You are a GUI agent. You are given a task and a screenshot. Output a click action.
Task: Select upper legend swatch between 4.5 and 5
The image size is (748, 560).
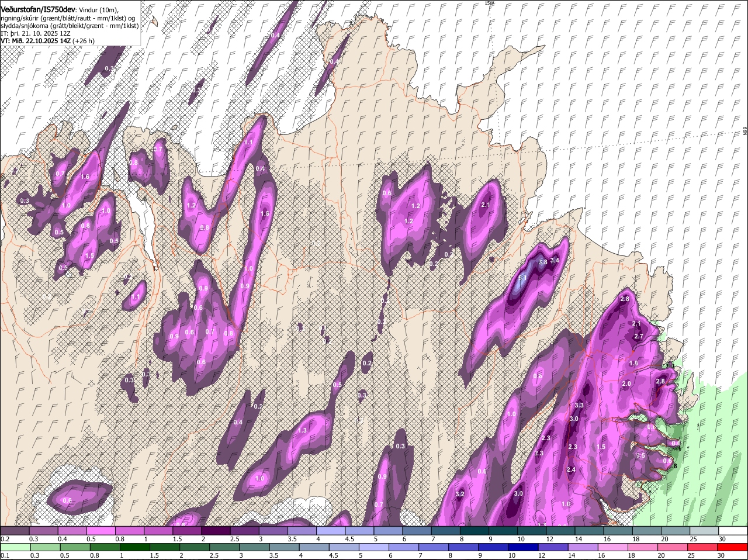(359, 531)
